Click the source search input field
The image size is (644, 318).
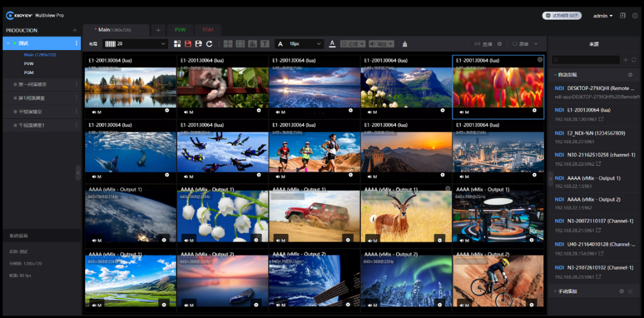click(586, 60)
